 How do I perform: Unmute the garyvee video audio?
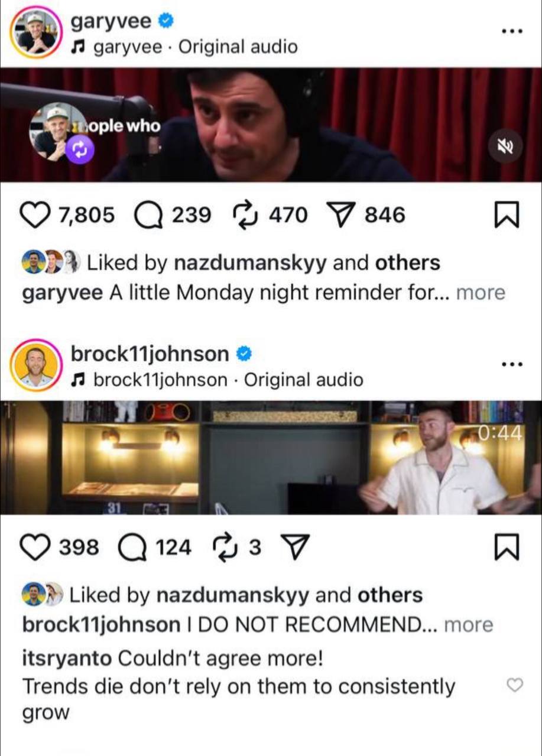click(x=505, y=146)
